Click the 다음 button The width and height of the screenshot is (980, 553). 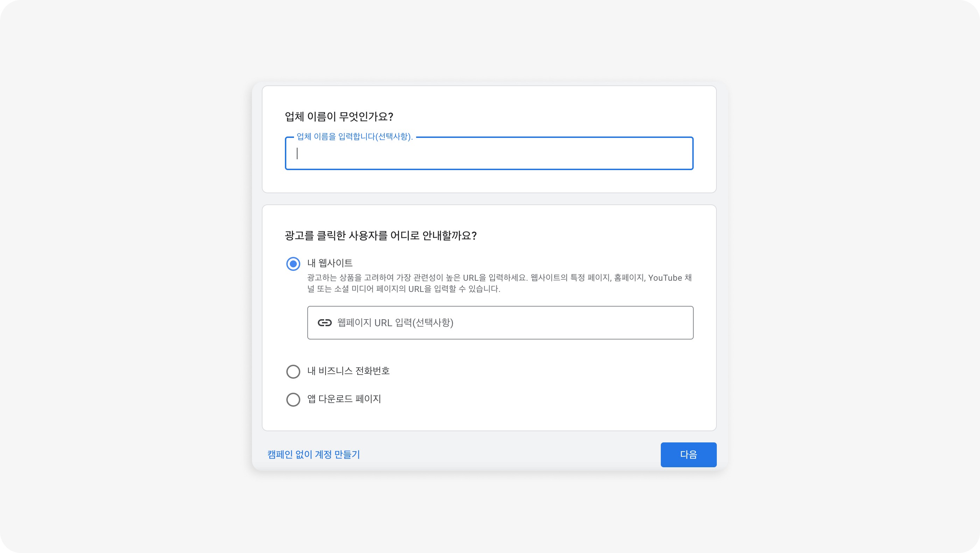688,455
